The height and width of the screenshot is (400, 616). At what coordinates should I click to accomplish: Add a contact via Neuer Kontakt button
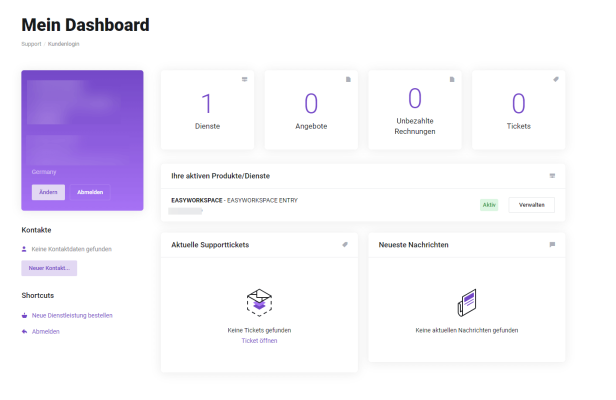[49, 268]
